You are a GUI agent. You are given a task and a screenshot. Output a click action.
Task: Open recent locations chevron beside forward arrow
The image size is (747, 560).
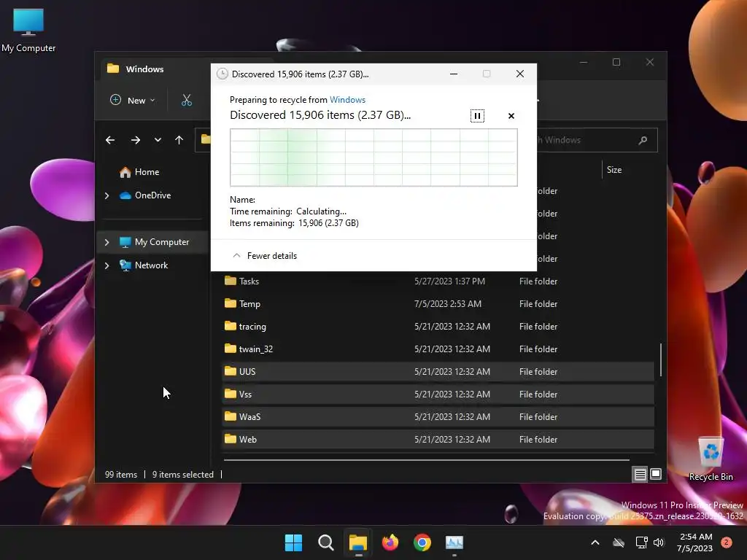[x=158, y=140]
